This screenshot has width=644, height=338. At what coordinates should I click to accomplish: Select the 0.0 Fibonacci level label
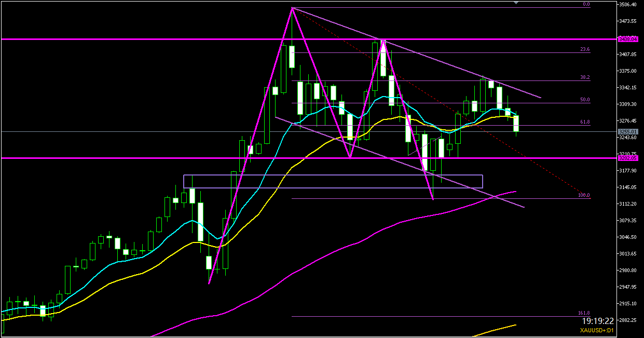(x=586, y=4)
